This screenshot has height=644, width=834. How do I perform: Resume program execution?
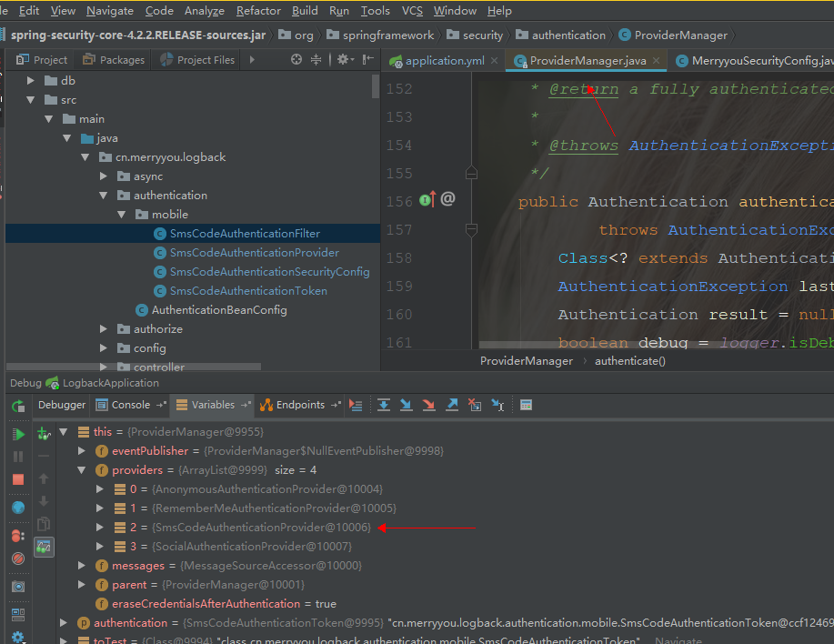point(18,434)
